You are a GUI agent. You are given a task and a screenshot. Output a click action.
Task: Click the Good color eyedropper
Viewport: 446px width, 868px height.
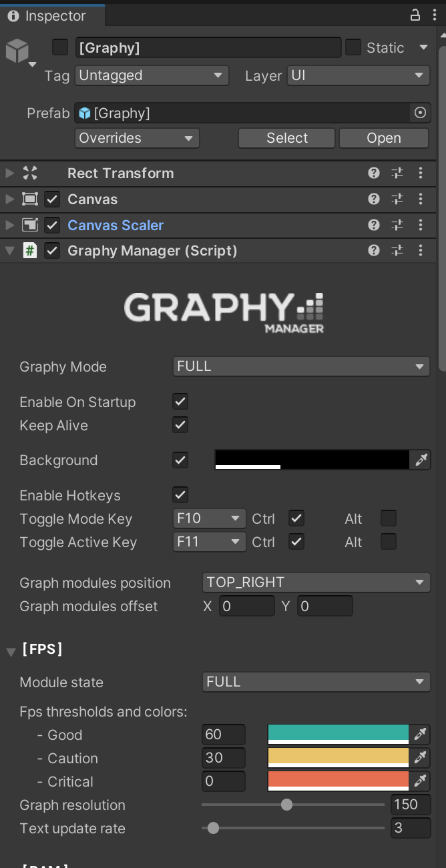point(421,735)
